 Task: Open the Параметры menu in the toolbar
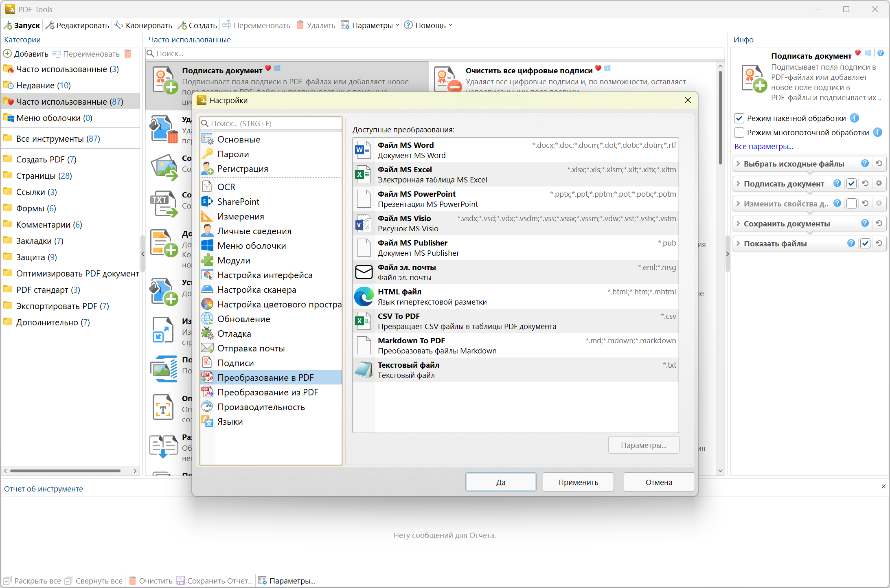[x=371, y=25]
